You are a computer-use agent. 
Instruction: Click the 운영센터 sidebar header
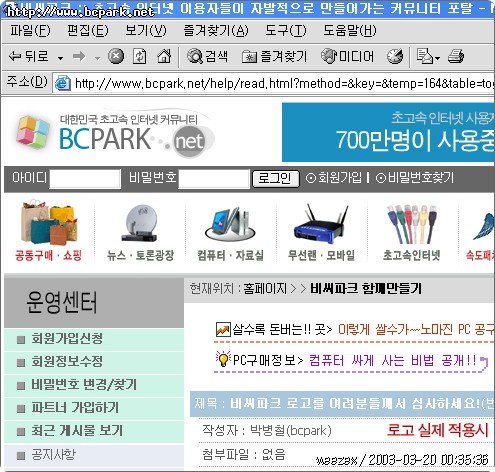point(94,302)
